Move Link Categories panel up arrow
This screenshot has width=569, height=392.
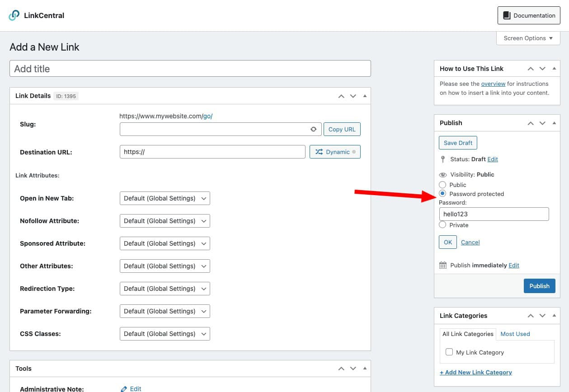coord(531,316)
